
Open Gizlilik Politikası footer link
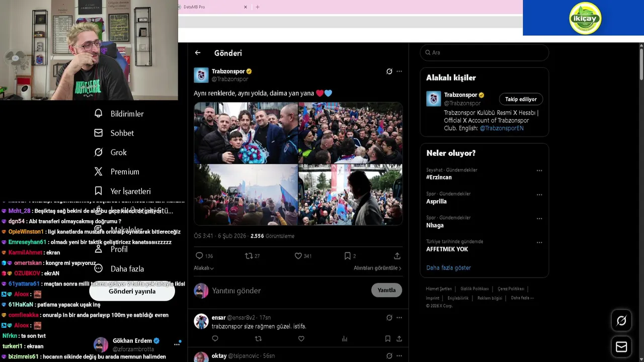pos(474,289)
